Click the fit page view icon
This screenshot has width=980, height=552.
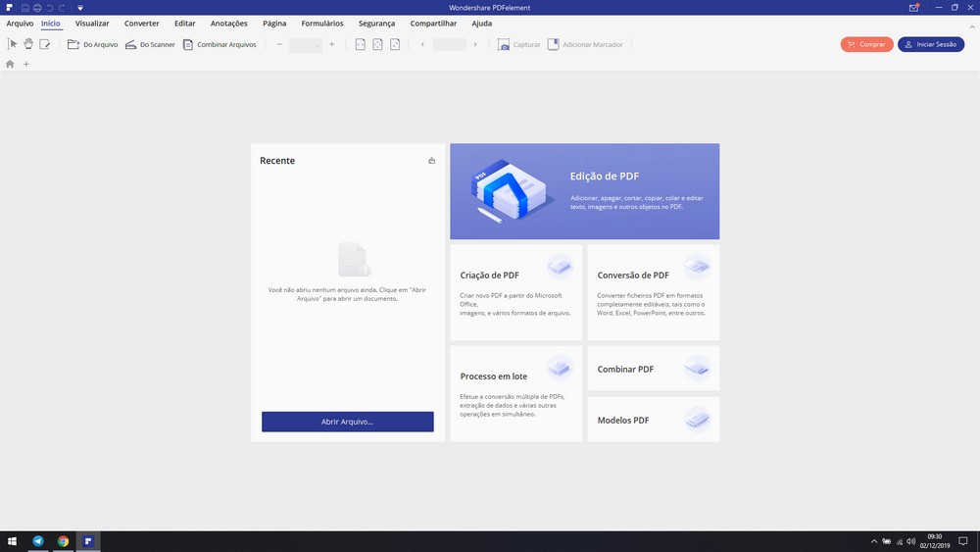click(377, 44)
